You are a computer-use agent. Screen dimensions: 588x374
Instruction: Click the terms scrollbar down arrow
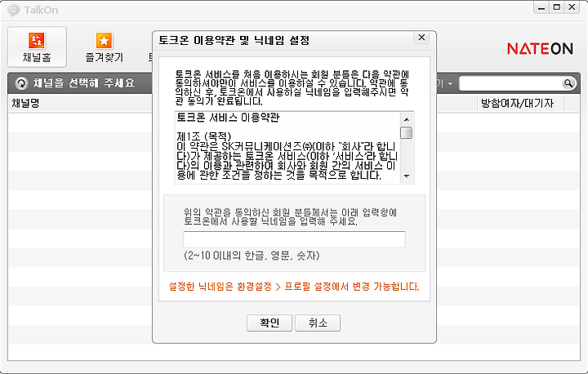[x=407, y=176]
